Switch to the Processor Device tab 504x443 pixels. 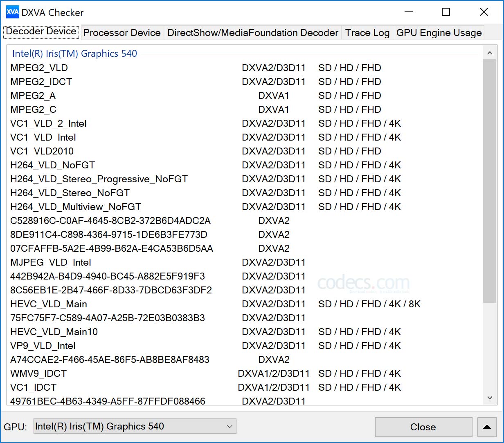click(x=122, y=33)
